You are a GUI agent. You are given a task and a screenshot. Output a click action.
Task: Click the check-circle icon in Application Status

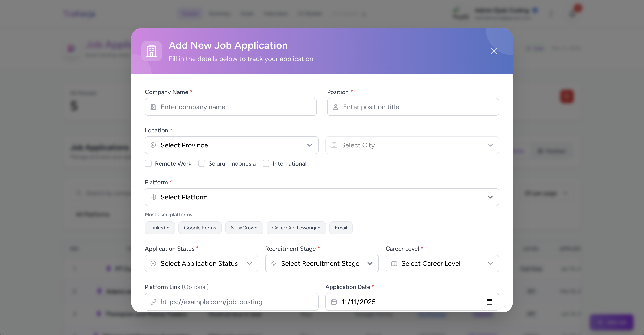tap(153, 263)
